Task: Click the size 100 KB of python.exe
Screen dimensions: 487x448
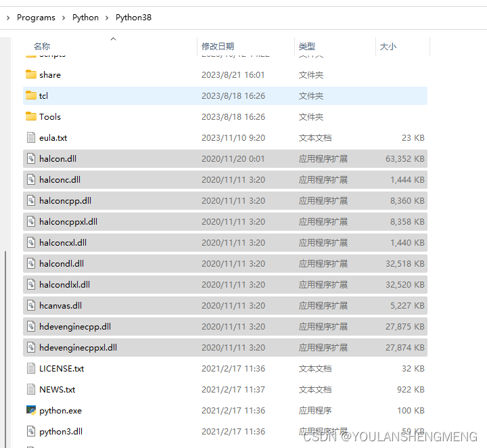Action: 411,410
